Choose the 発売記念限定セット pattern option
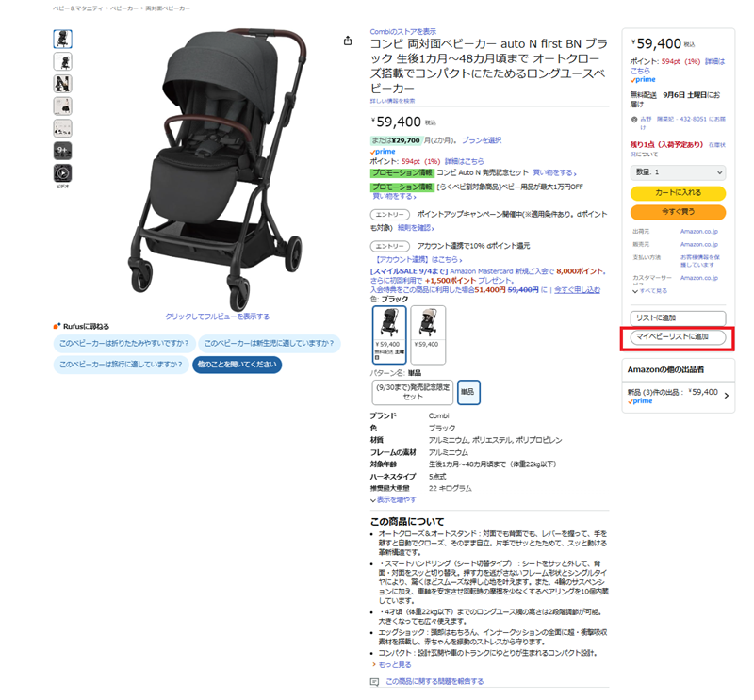 click(413, 392)
